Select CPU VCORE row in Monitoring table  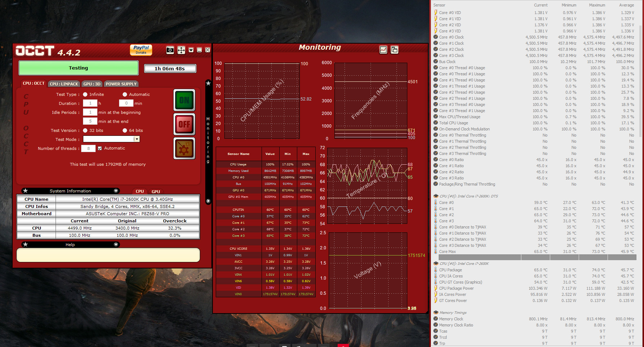266,249
